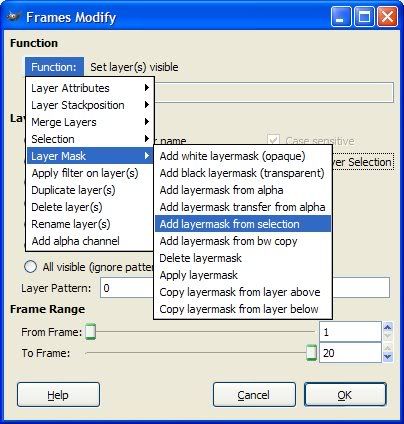Click the Cancel button

coord(254,395)
